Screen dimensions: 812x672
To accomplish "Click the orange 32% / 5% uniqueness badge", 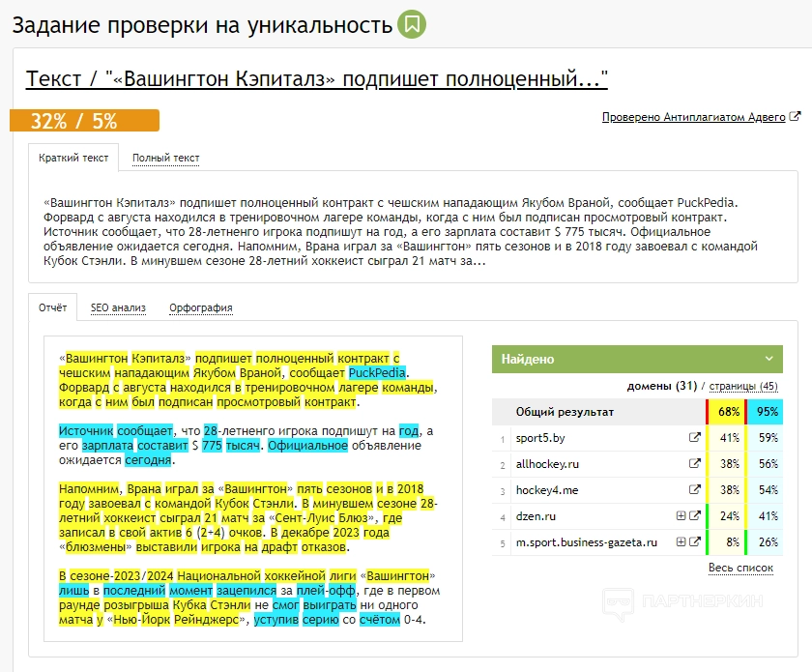I will (84, 120).
